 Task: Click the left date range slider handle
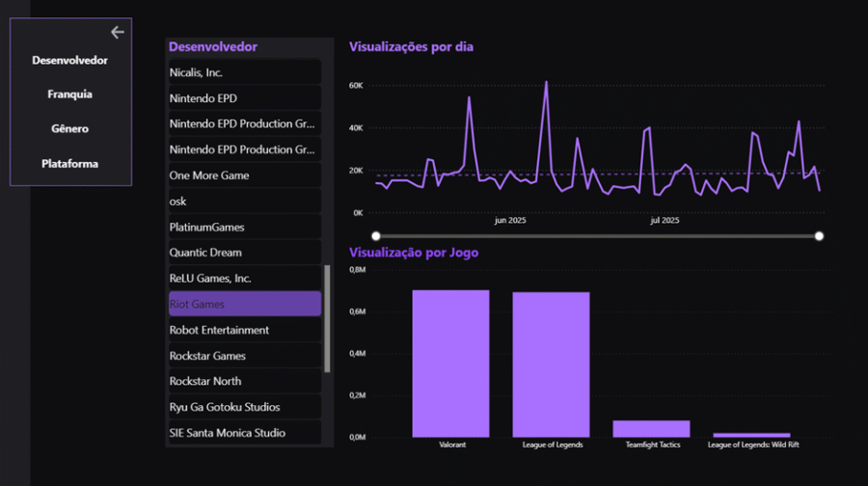(376, 235)
